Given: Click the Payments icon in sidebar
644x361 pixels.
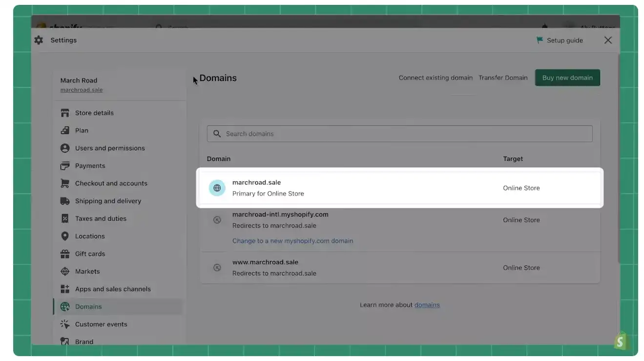Looking at the screenshot, I should pyautogui.click(x=65, y=166).
